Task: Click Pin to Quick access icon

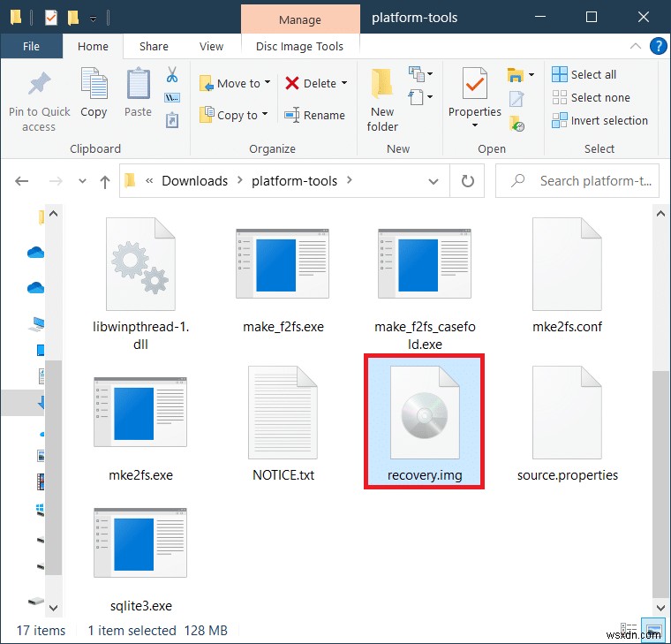Action: point(40,84)
